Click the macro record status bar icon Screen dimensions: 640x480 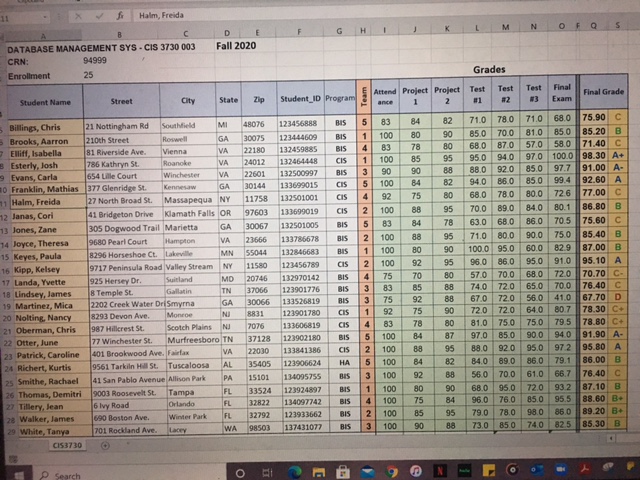click(13, 459)
